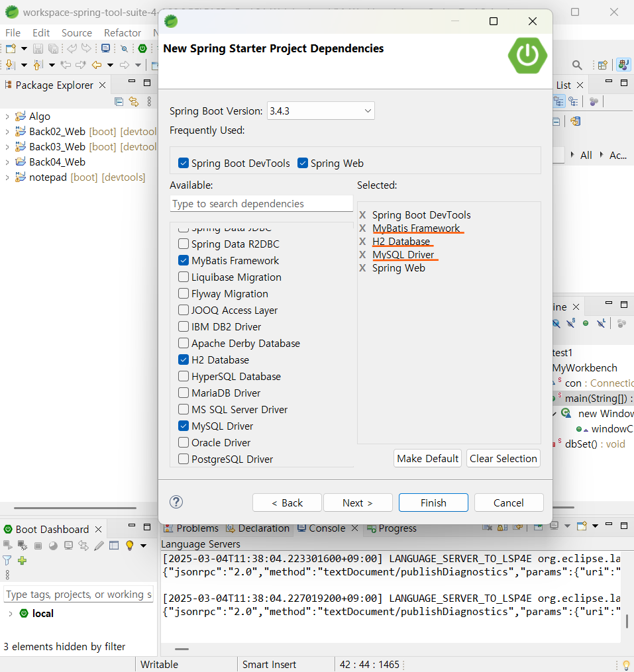Click the Save All icon in main toolbar
Viewport: 634px width, 672px height.
coord(53,48)
